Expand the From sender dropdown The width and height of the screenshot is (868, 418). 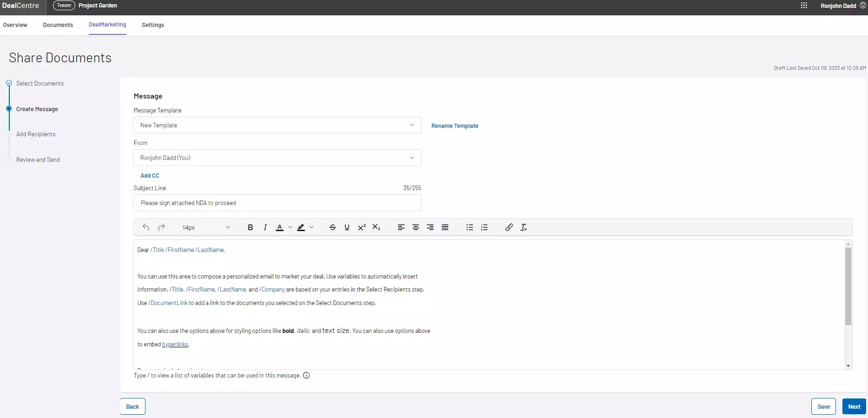pos(277,158)
